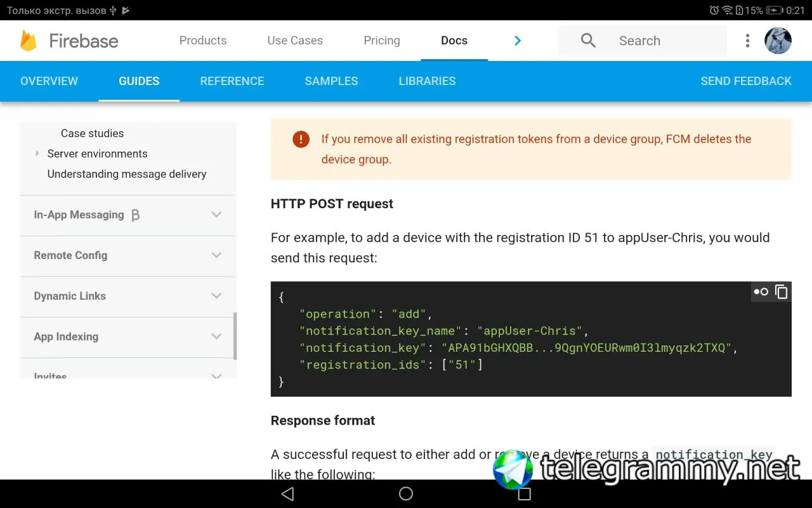
Task: Tap the Android back navigation button
Action: coord(287,494)
